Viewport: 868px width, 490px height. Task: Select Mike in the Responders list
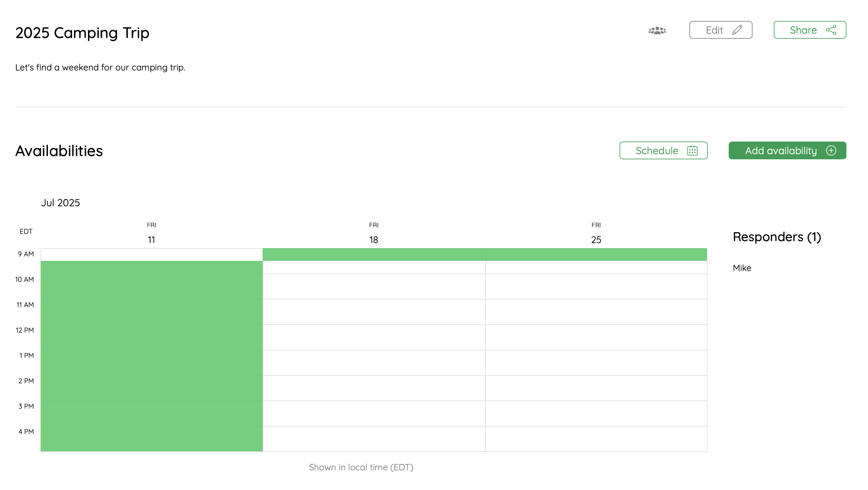click(742, 268)
